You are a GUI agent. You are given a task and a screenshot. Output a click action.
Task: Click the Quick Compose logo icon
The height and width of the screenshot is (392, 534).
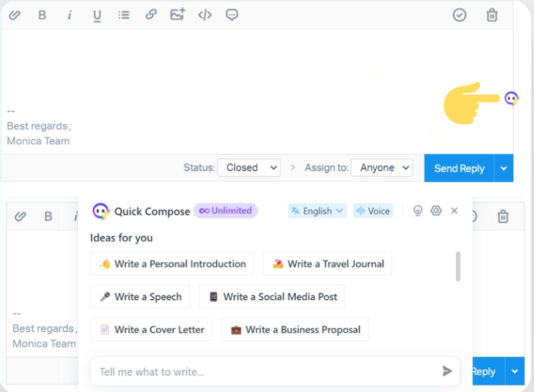(x=100, y=211)
